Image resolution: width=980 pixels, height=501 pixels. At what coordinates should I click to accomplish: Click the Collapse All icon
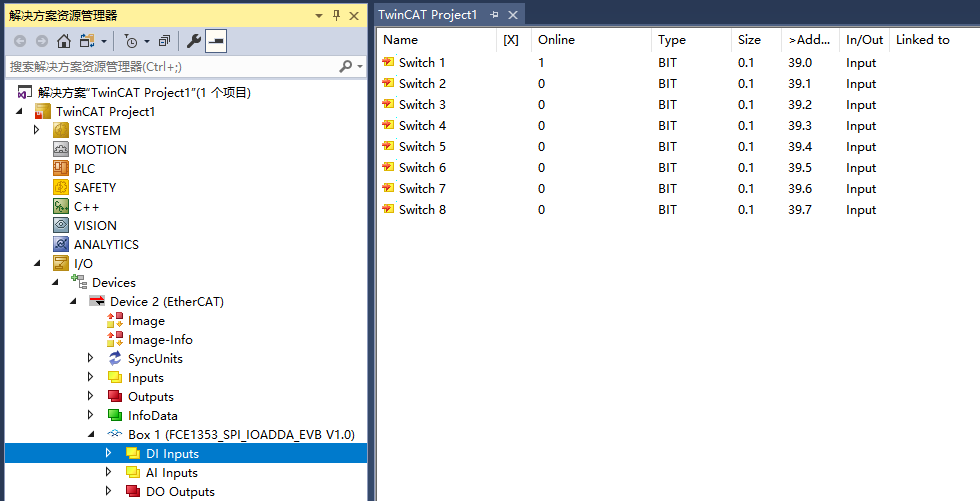[x=164, y=41]
